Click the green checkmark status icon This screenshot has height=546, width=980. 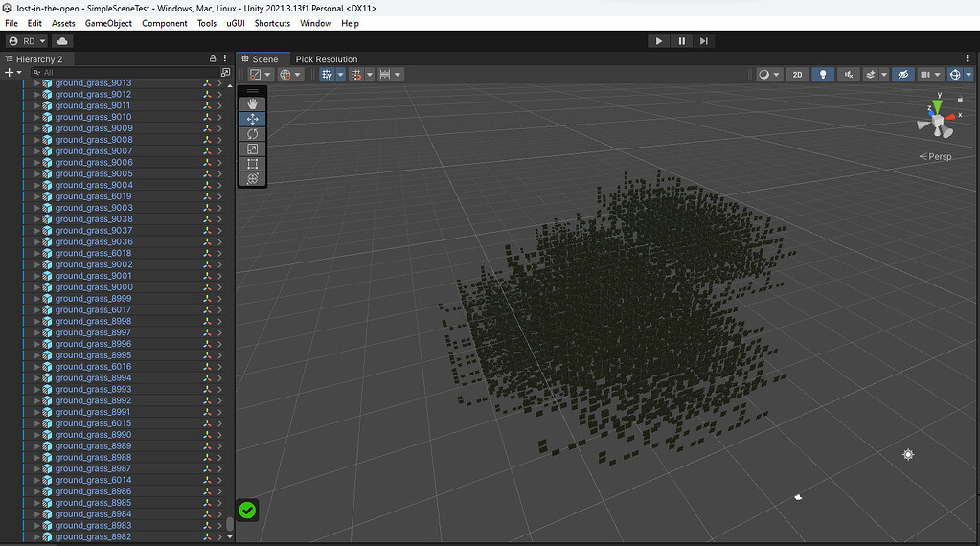[247, 511]
